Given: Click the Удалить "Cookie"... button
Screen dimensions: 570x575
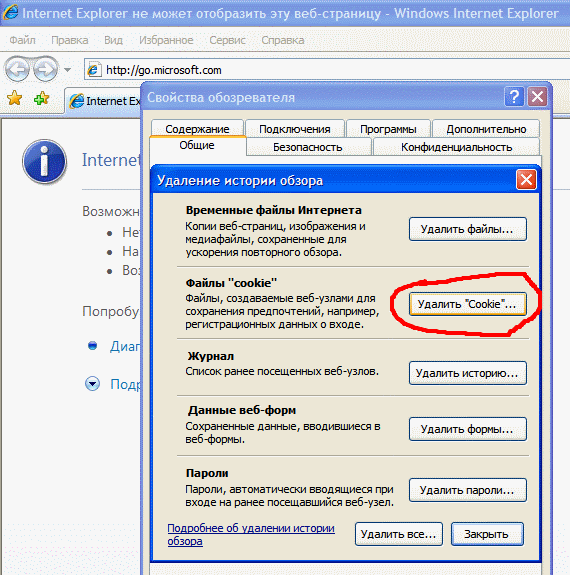Looking at the screenshot, I should click(x=468, y=304).
